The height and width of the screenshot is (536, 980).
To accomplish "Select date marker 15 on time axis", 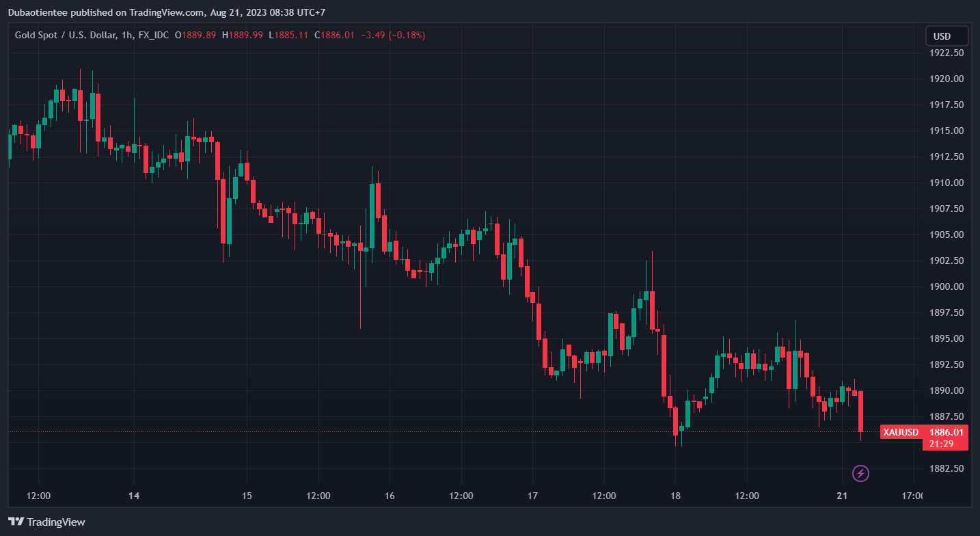I will [x=247, y=496].
